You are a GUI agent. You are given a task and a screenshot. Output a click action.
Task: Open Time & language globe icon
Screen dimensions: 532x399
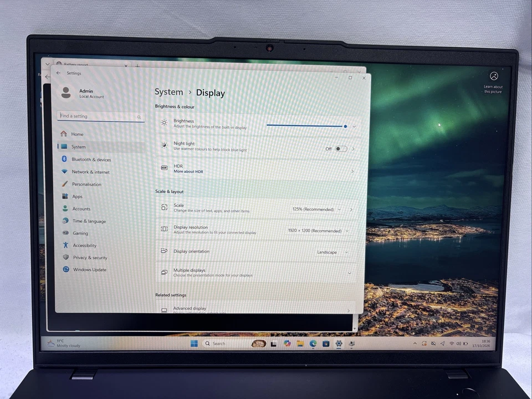click(x=65, y=221)
